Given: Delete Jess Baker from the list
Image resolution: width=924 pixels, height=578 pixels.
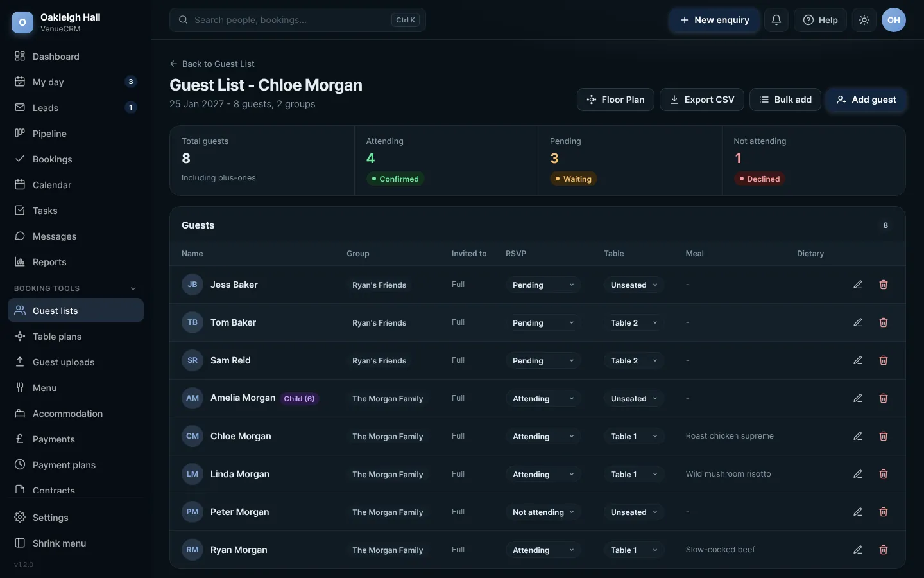Looking at the screenshot, I should click(884, 285).
